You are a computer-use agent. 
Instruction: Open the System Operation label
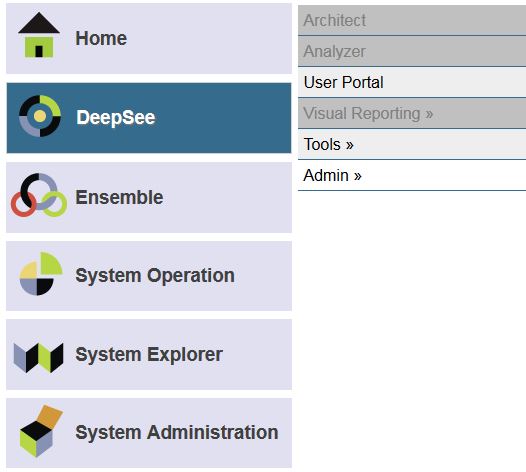[155, 276]
